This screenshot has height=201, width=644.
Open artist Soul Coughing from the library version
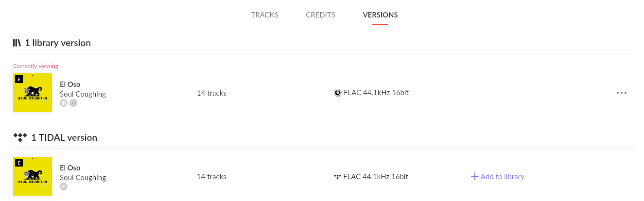83,94
